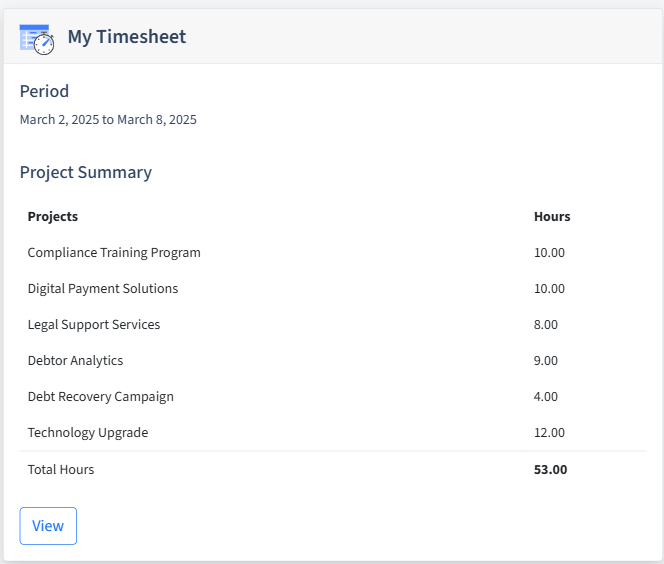
Task: Click the My Timesheet heading
Action: (127, 37)
